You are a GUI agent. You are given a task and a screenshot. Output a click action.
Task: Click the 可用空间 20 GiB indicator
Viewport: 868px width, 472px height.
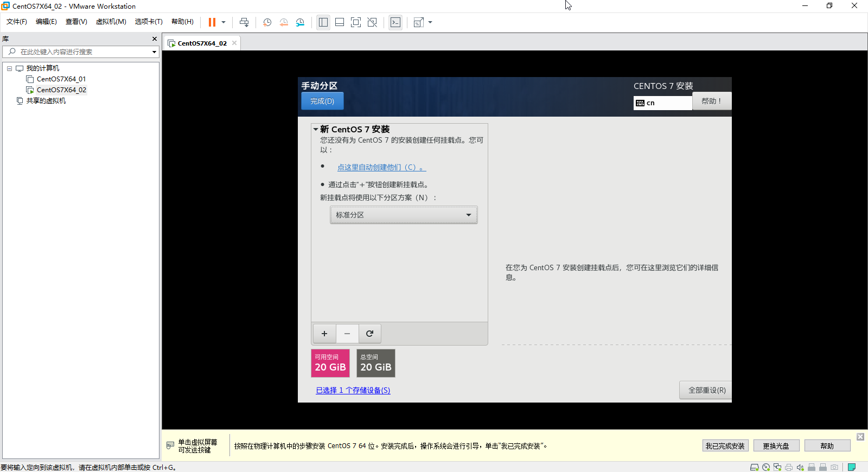(330, 363)
